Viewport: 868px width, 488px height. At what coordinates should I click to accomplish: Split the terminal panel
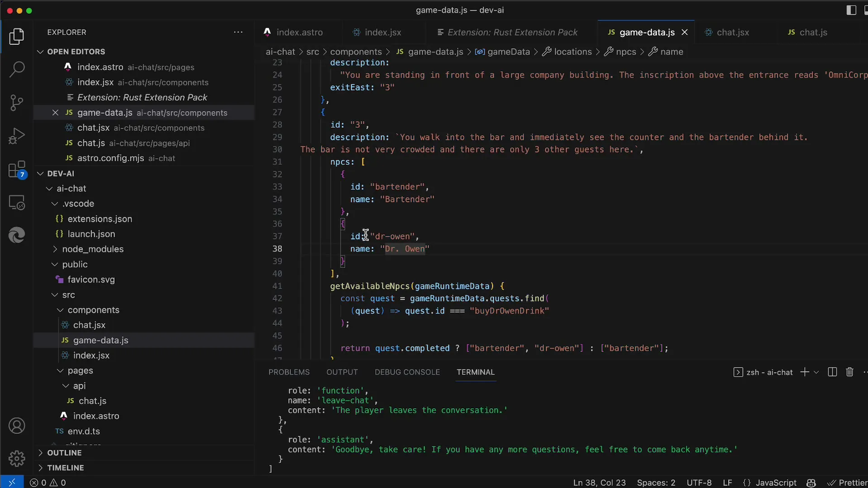coord(832,372)
